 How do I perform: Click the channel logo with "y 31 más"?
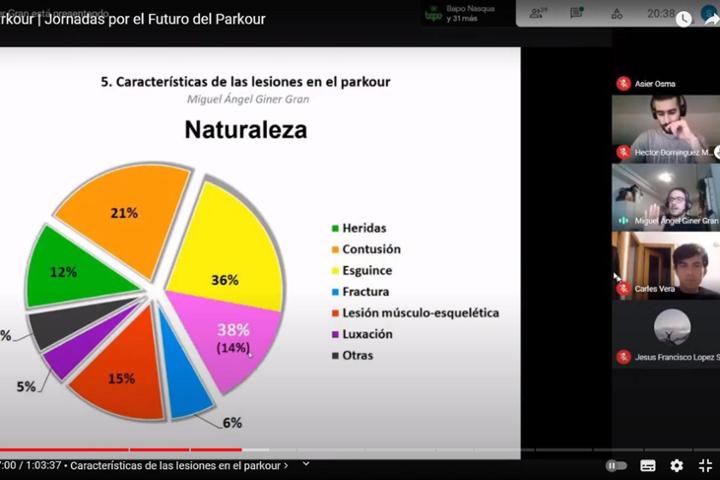click(x=434, y=14)
